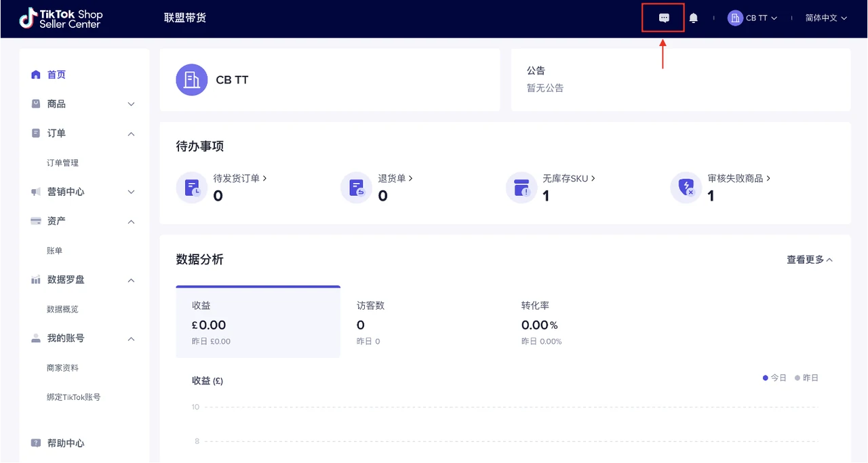Toggle the 今日 chart legend
This screenshot has height=463, width=868.
point(774,378)
